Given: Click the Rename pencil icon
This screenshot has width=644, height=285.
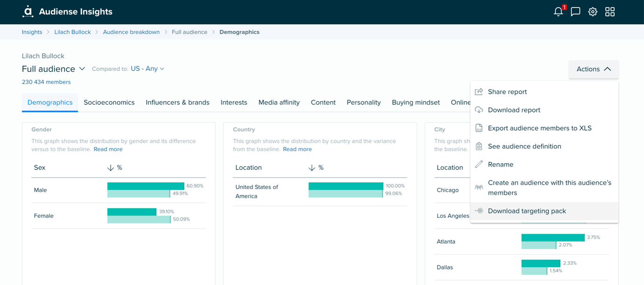Looking at the screenshot, I should click(x=479, y=164).
